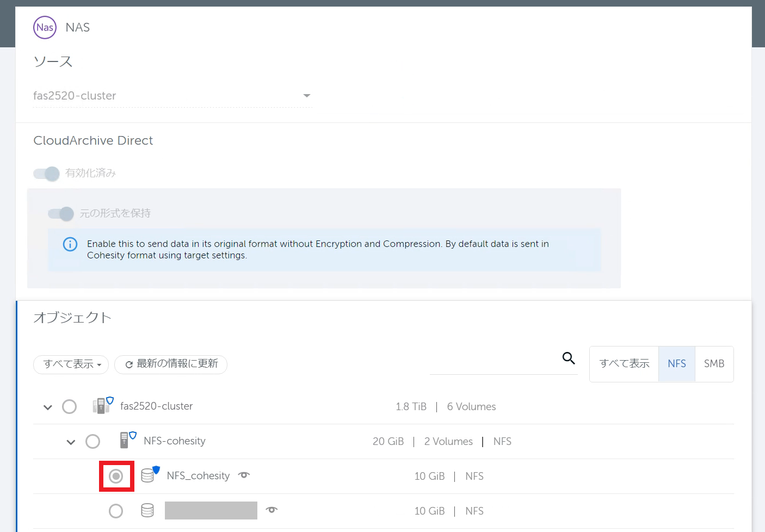
Task: Select the redacted volume's radio button
Action: point(116,511)
